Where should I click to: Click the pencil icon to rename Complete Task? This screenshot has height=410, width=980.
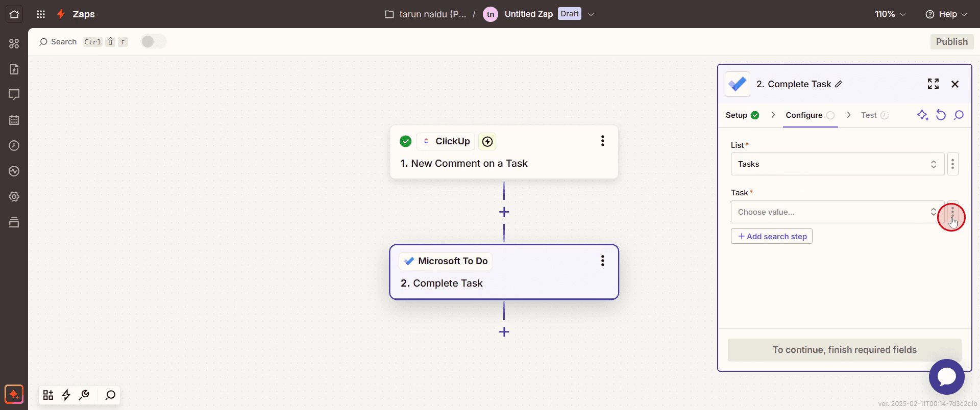coord(839,84)
